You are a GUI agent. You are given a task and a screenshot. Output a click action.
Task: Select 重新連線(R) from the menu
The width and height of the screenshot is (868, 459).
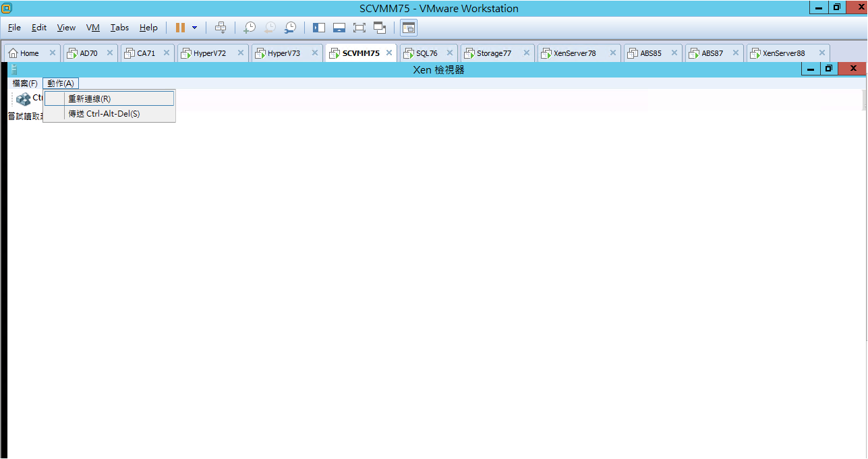click(x=109, y=98)
